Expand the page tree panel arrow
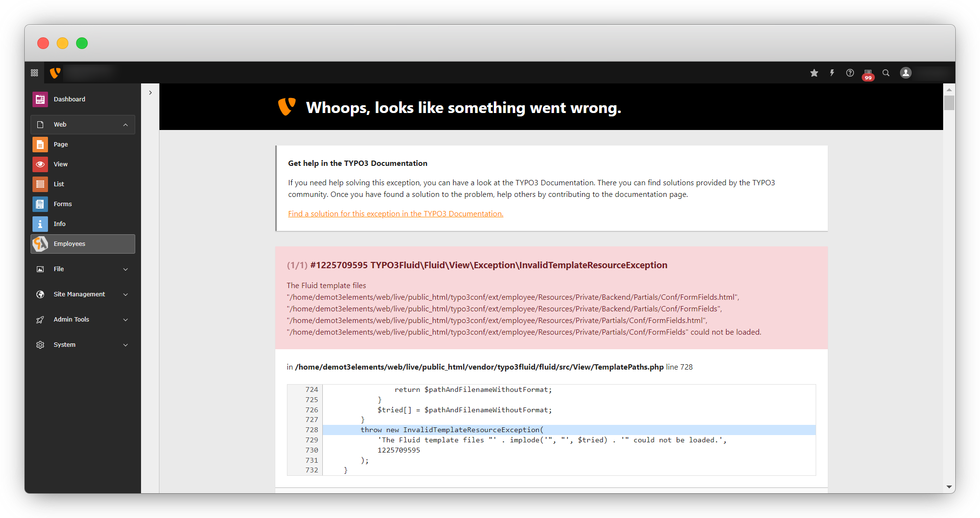The image size is (980, 518). [150, 93]
